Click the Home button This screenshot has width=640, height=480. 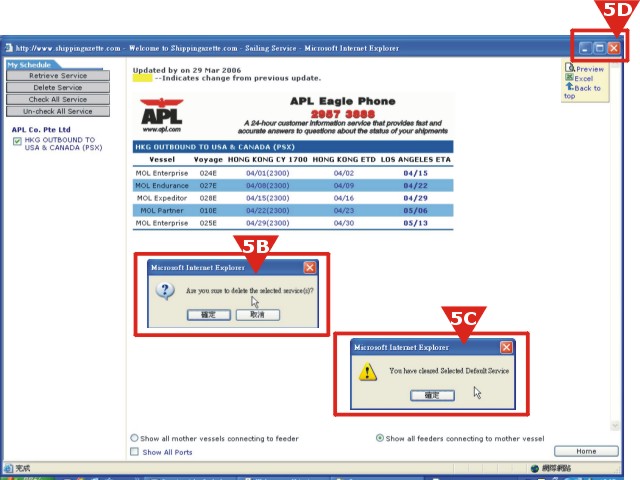(586, 451)
